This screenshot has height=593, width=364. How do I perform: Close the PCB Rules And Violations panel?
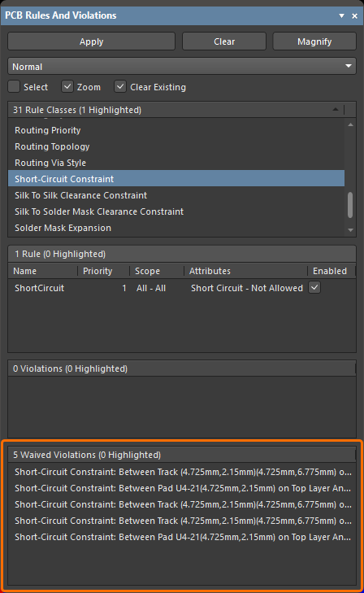tap(354, 16)
